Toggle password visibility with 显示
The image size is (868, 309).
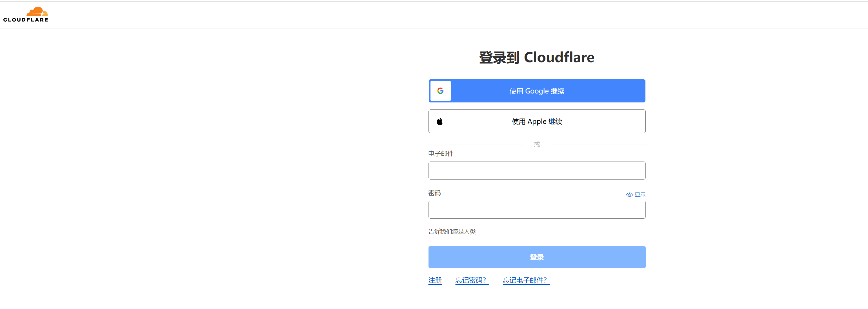click(636, 194)
